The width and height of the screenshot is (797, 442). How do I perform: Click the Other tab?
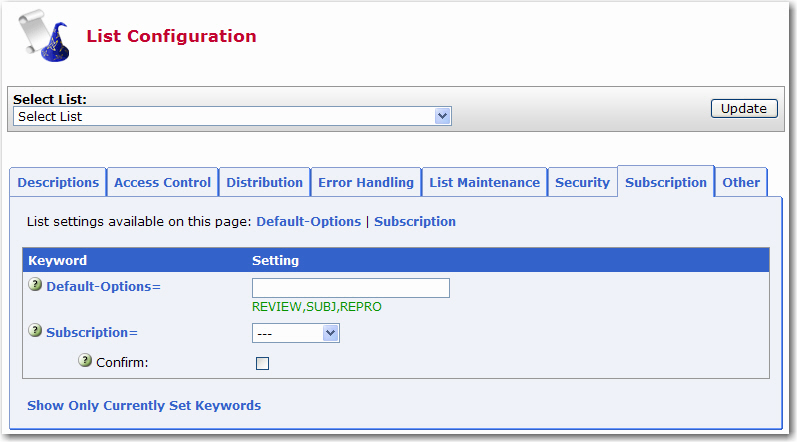point(741,182)
